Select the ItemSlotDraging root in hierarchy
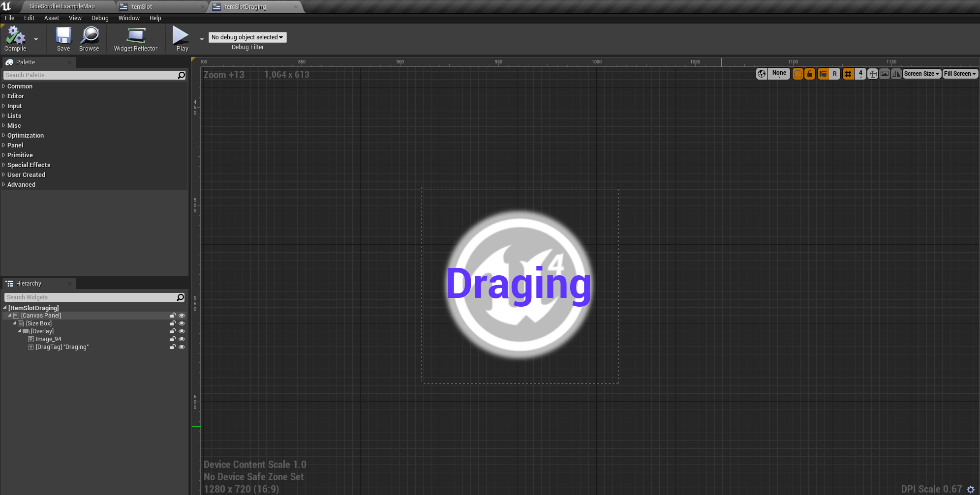This screenshot has height=495, width=980. coord(33,308)
